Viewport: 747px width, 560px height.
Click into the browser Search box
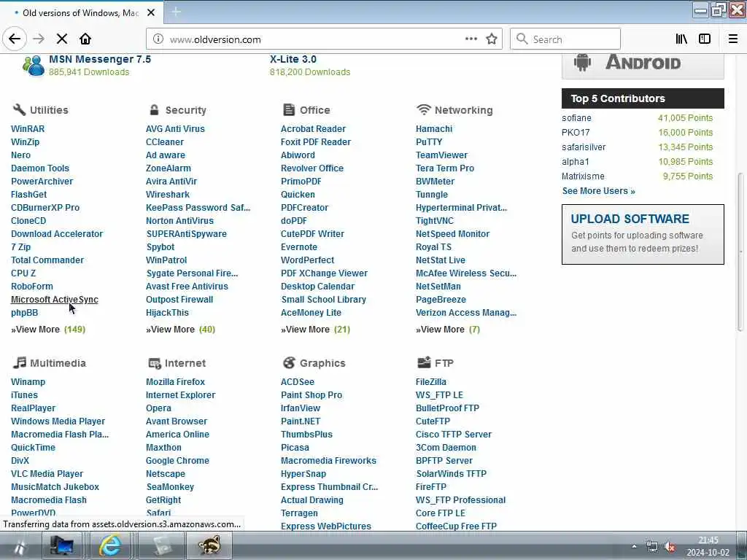(565, 39)
